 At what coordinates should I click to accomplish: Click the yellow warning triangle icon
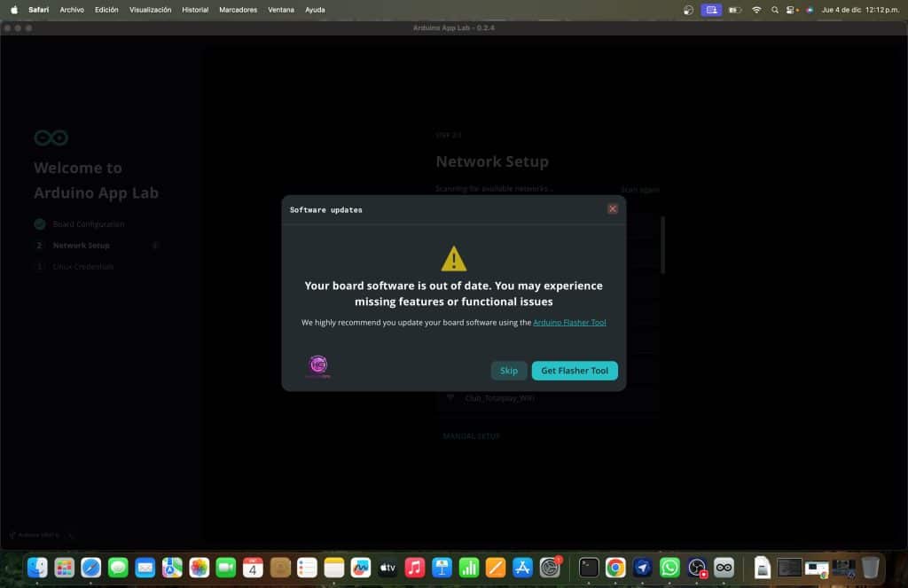[453, 259]
